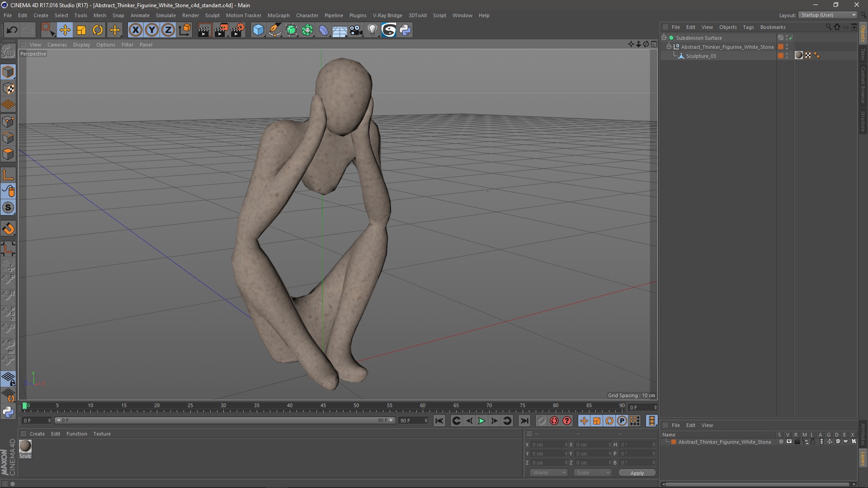Click the Enable Axis tool icon

[8, 175]
